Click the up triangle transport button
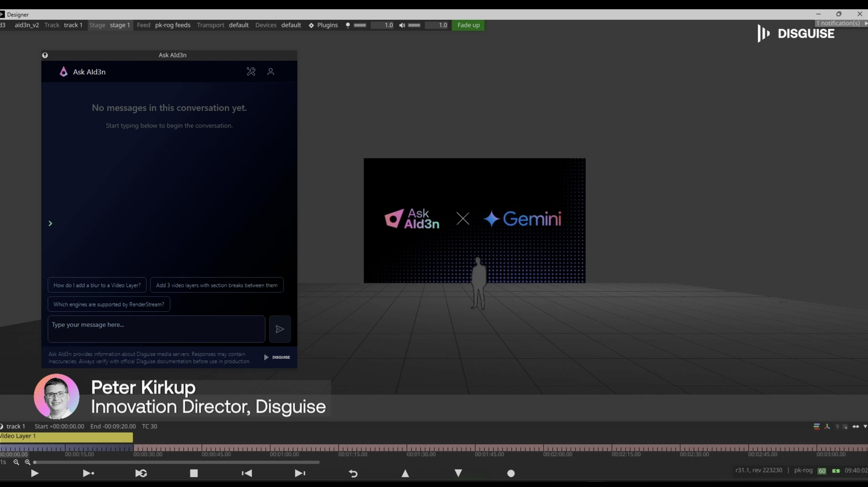The height and width of the screenshot is (487, 868). pyautogui.click(x=405, y=473)
